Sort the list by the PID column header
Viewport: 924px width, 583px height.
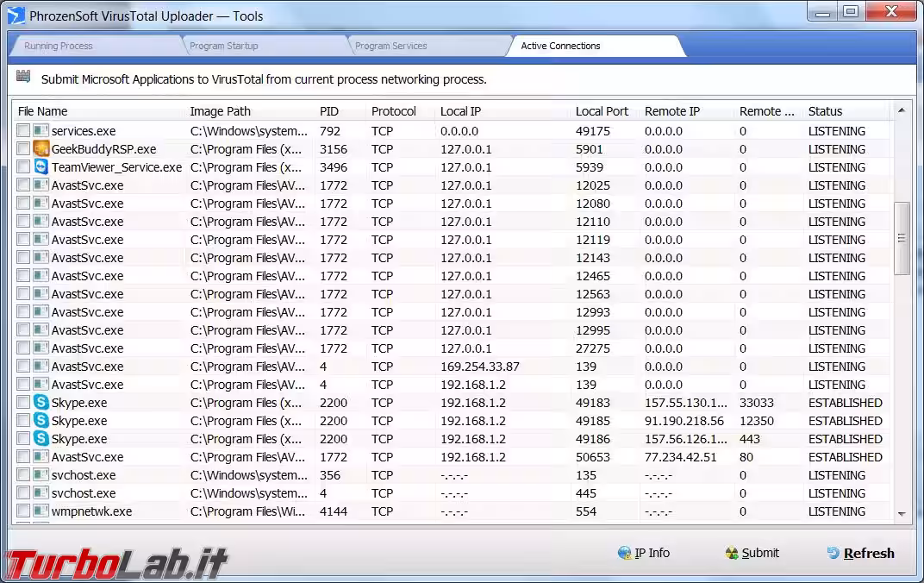pyautogui.click(x=329, y=111)
